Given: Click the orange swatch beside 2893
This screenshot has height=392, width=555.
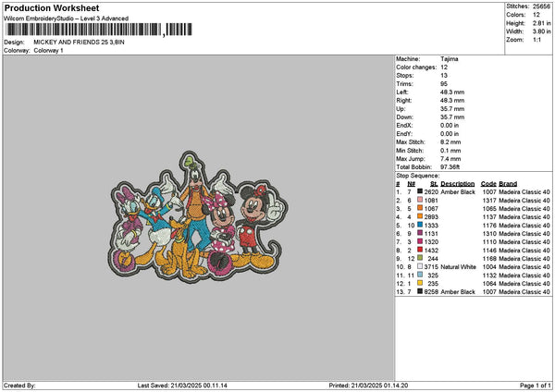Looking at the screenshot, I should [420, 216].
